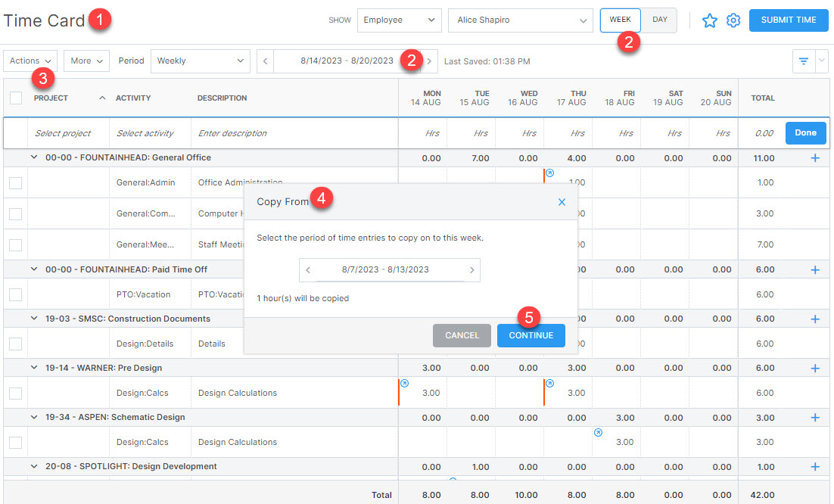The height and width of the screenshot is (504, 834).
Task: Click the plus icon on the ASPEN Schematic Design row
Action: pos(816,417)
